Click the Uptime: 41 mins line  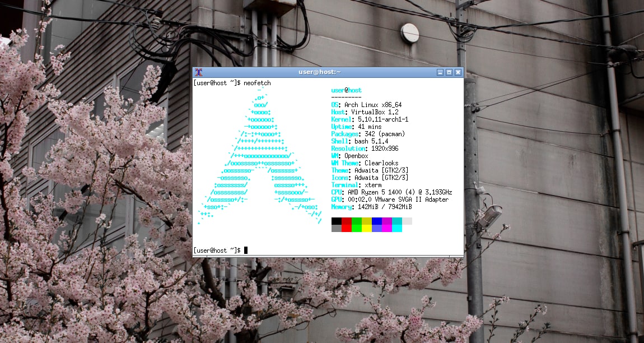pyautogui.click(x=356, y=127)
